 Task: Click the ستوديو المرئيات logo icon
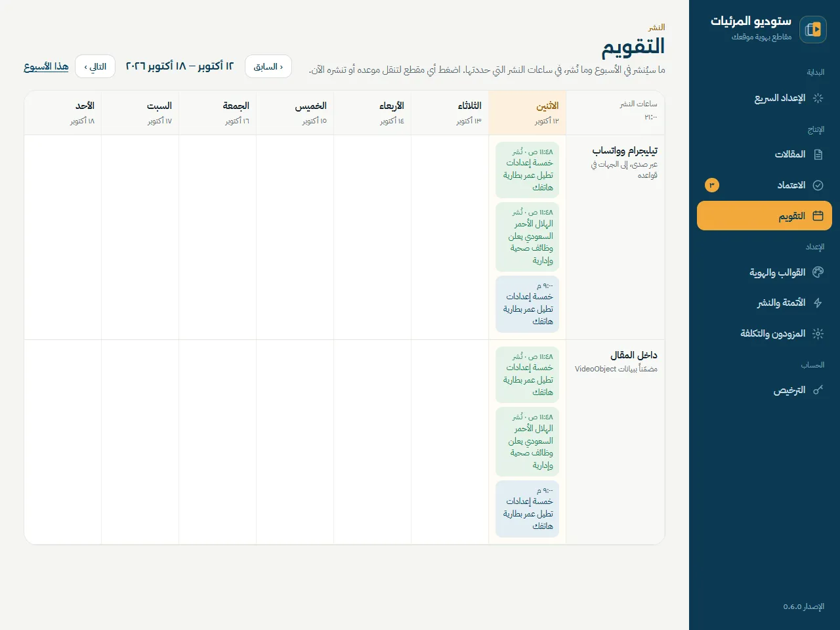(x=813, y=30)
